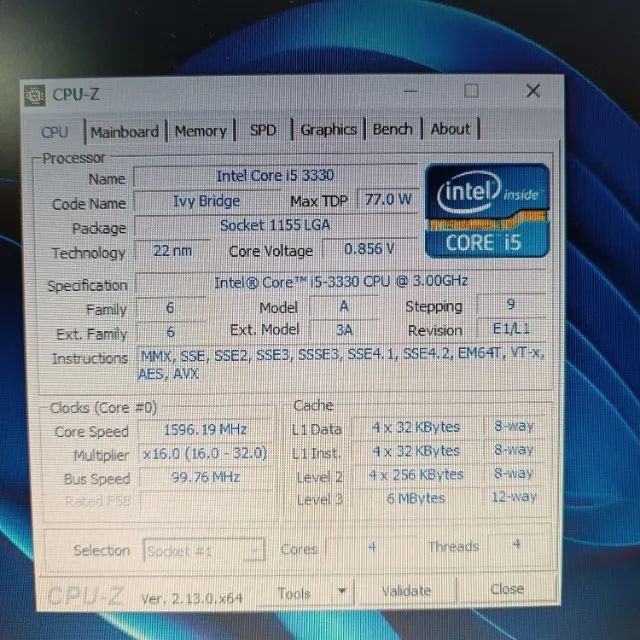640x640 pixels.
Task: Click the CPU-Z app icon in title bar
Action: coord(35,96)
